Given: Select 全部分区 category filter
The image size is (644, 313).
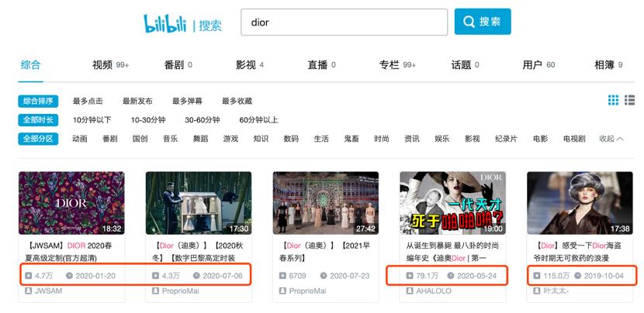Looking at the screenshot, I should pos(38,139).
